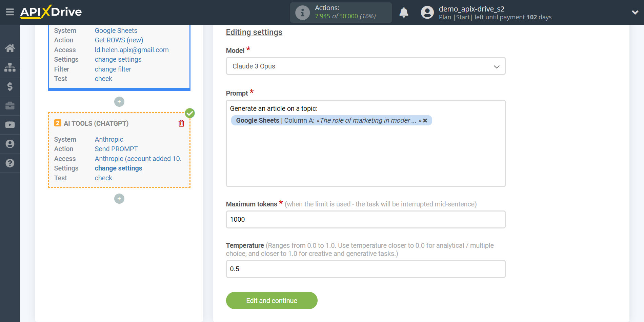Click change settings in AI Tools block

pyautogui.click(x=119, y=168)
